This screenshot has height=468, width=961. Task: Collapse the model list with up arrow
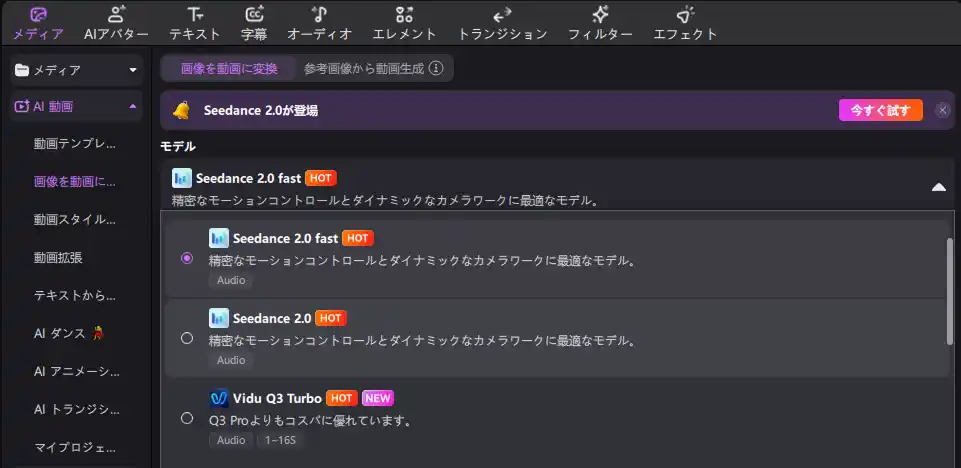[939, 187]
